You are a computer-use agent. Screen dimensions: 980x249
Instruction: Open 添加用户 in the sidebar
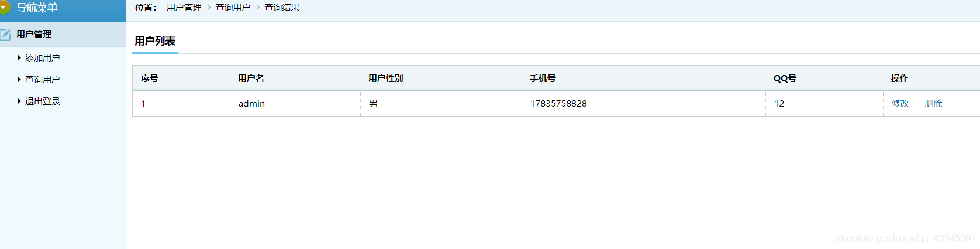point(42,57)
